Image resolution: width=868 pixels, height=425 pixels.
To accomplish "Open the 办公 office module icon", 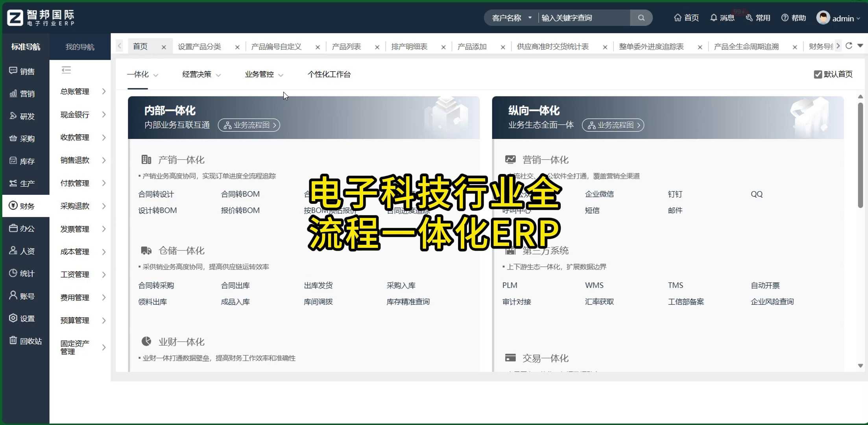I will pyautogui.click(x=13, y=228).
